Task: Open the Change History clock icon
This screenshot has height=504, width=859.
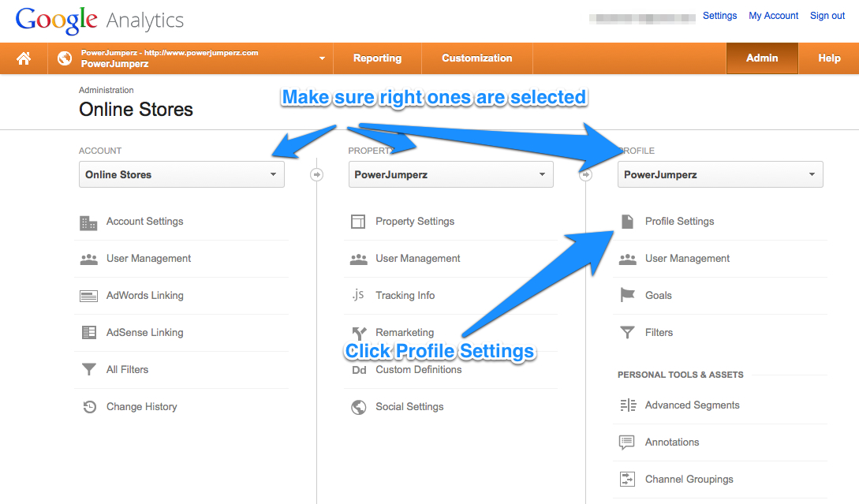Action: pos(89,406)
